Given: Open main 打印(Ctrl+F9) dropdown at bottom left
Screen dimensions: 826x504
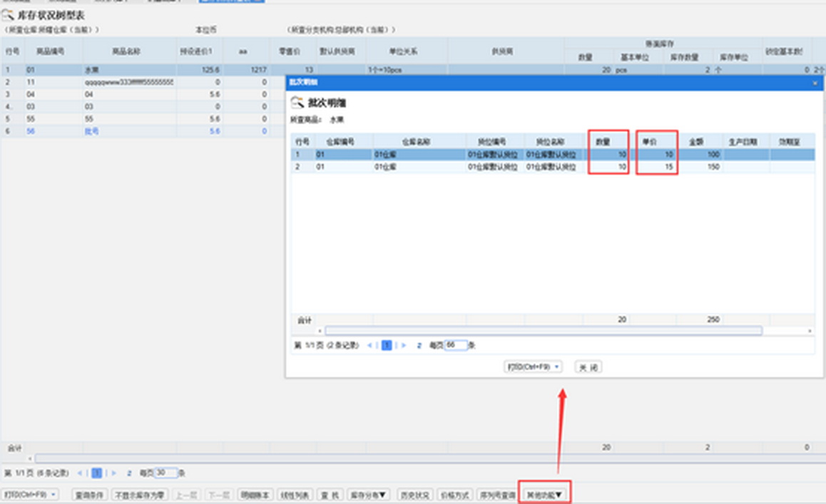Looking at the screenshot, I should coord(30,494).
